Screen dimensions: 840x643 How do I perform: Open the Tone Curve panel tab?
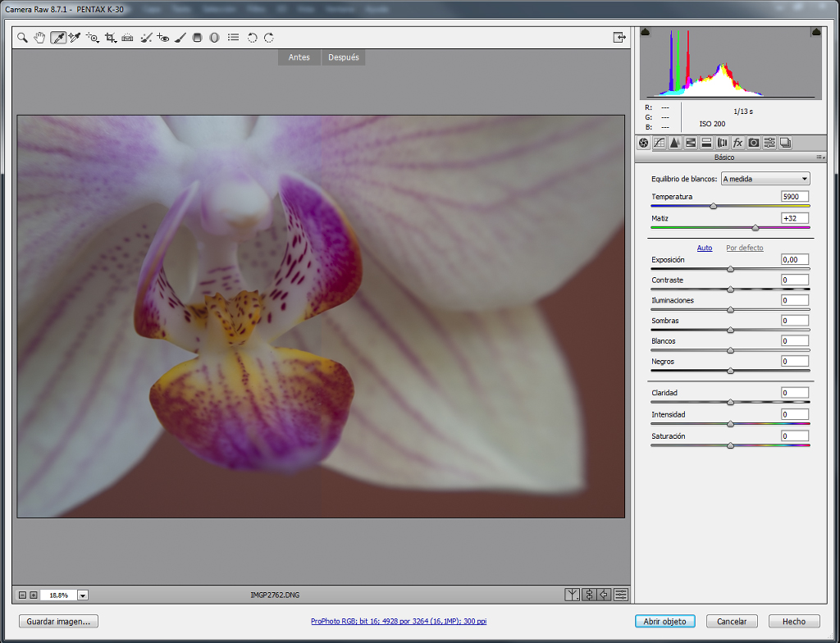pyautogui.click(x=660, y=143)
